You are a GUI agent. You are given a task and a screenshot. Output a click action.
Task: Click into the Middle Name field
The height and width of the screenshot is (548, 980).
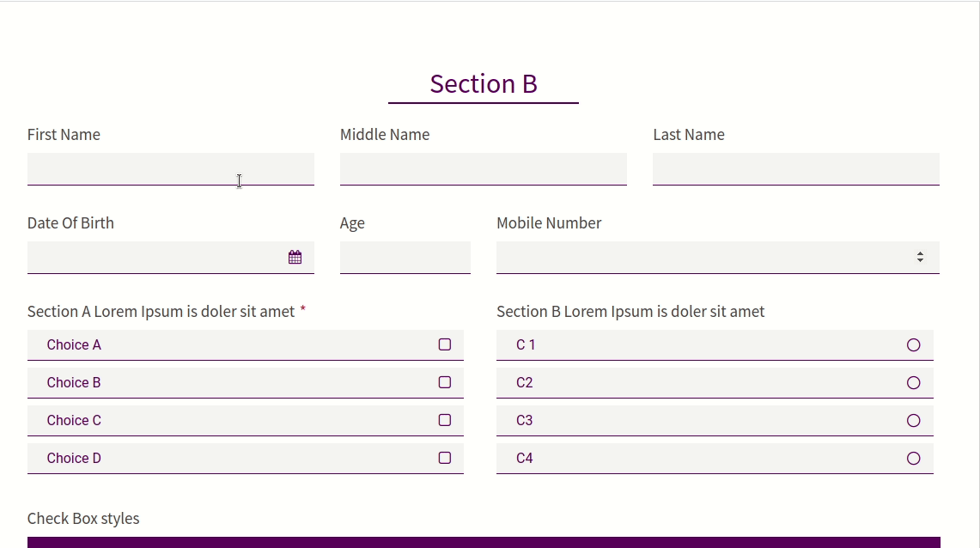(x=483, y=168)
